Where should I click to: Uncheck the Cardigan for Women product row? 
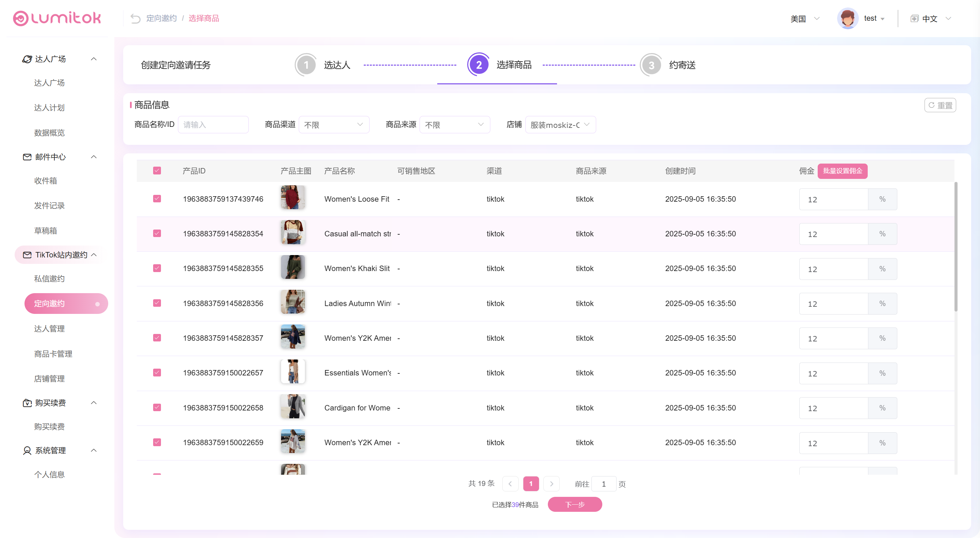point(157,407)
